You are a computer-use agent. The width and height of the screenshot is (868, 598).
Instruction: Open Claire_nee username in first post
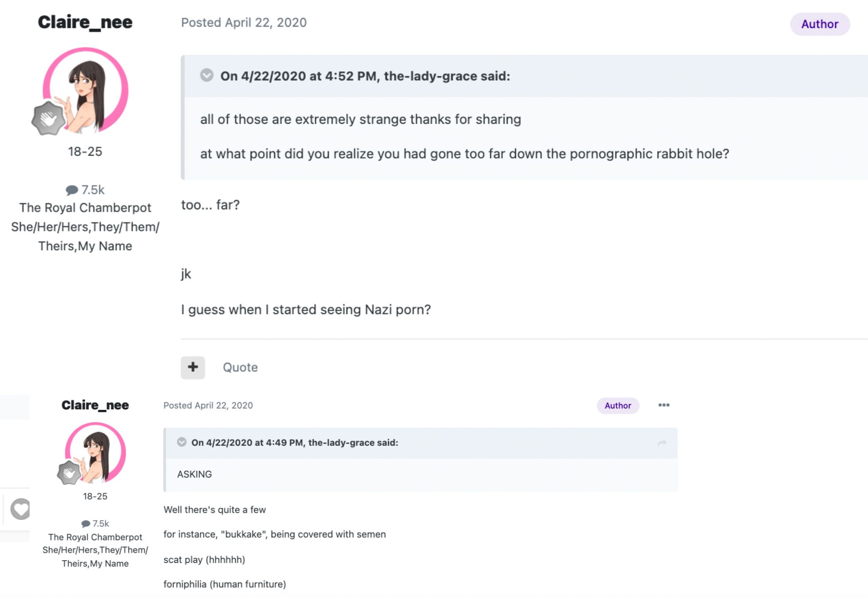tap(85, 22)
